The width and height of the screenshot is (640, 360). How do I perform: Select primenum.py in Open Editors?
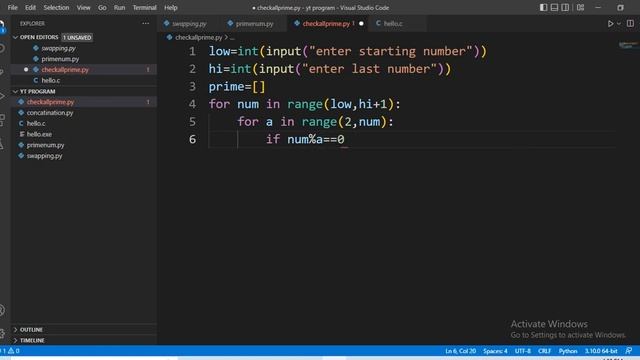(84, 59)
